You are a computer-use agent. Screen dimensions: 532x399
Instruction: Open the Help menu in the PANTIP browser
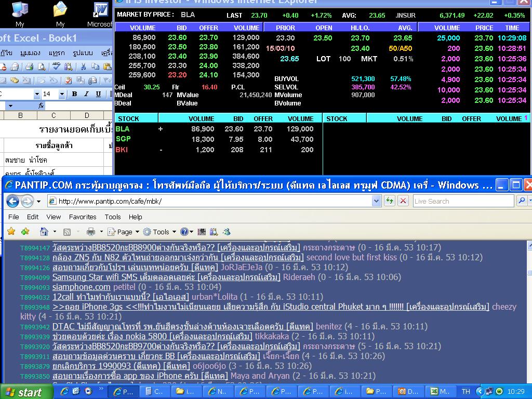[x=135, y=217]
